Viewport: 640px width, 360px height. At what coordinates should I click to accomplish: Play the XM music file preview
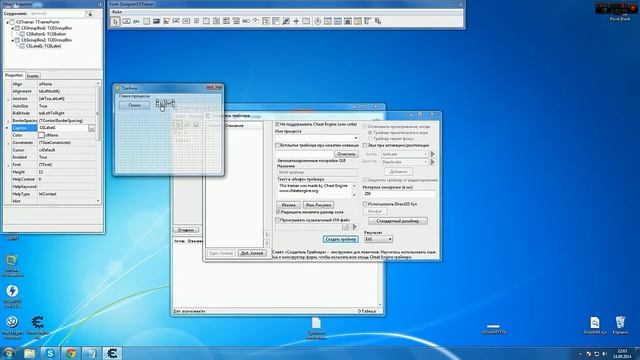click(355, 227)
